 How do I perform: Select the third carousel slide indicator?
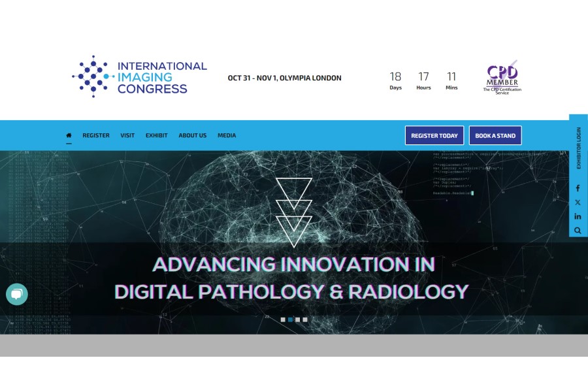coord(298,319)
